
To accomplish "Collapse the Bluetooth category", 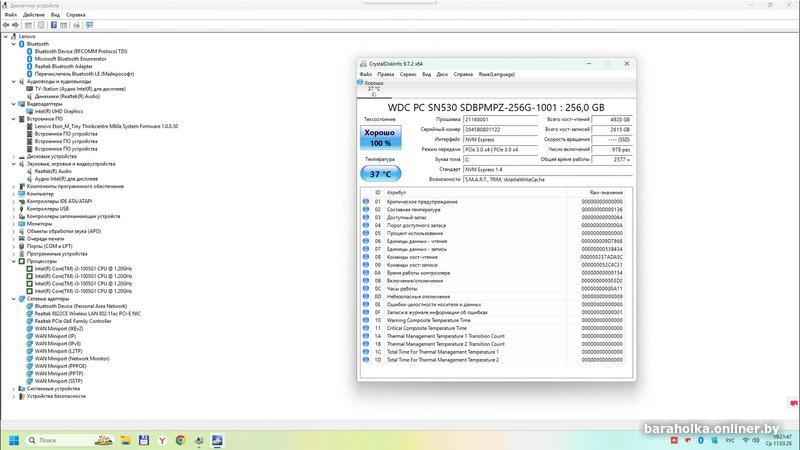I will 14,44.
